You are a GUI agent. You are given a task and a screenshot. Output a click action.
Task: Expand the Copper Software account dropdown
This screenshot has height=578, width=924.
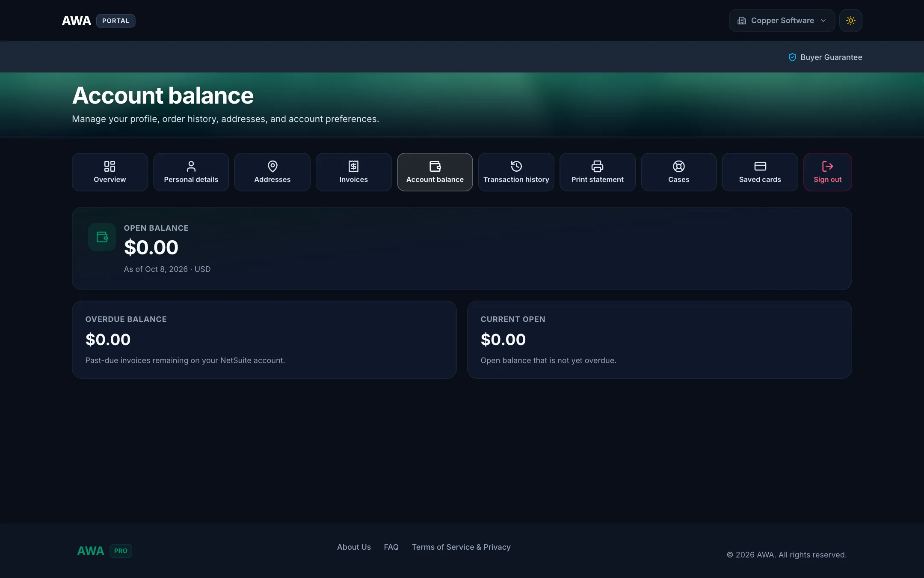782,21
